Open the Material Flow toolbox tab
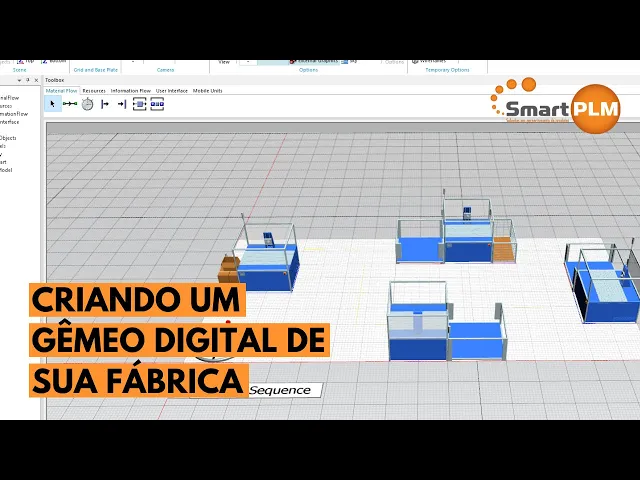Viewport: 640px width, 480px height. [x=61, y=91]
